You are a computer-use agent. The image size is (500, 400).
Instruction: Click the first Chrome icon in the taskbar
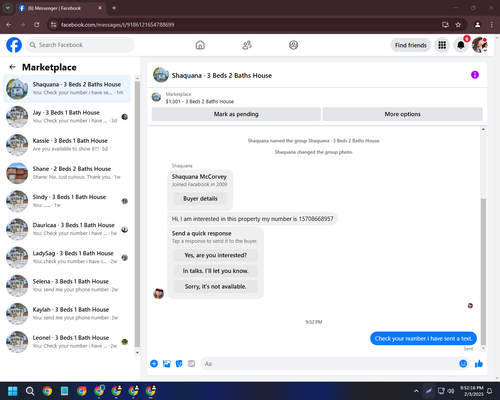[47, 391]
